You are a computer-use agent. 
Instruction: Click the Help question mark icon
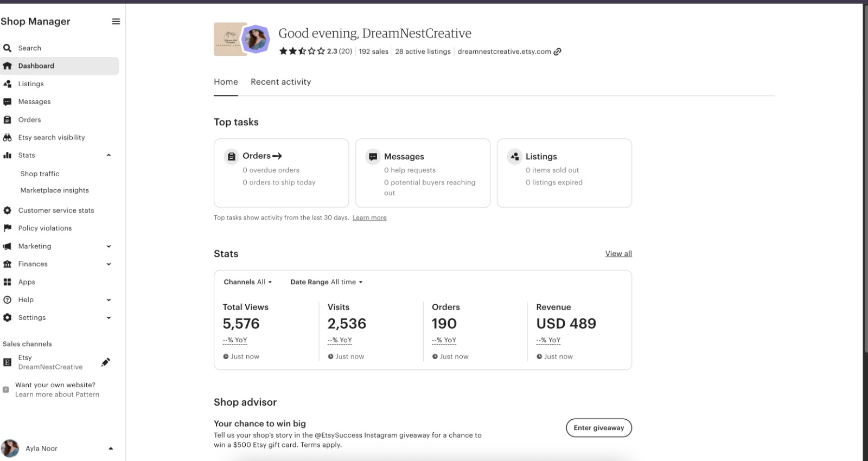7,299
